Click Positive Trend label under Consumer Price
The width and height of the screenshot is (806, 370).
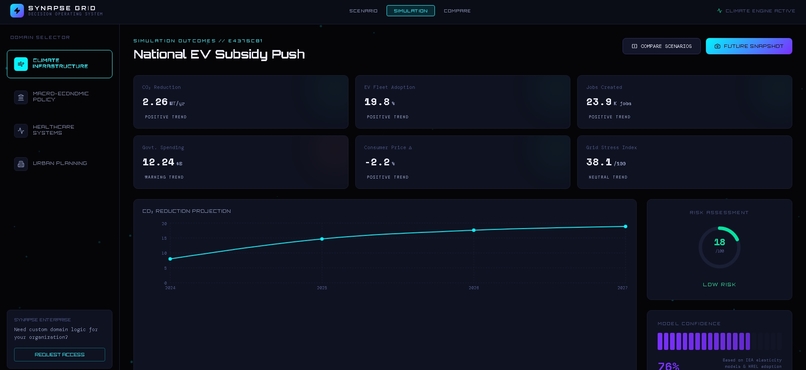click(388, 177)
